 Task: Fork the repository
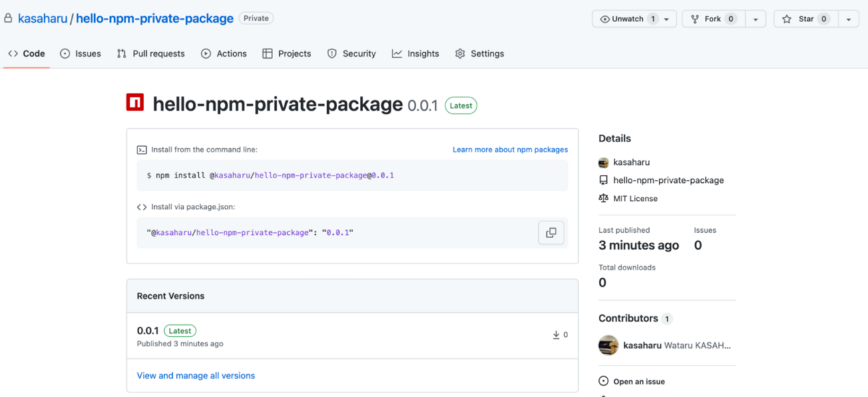click(713, 19)
